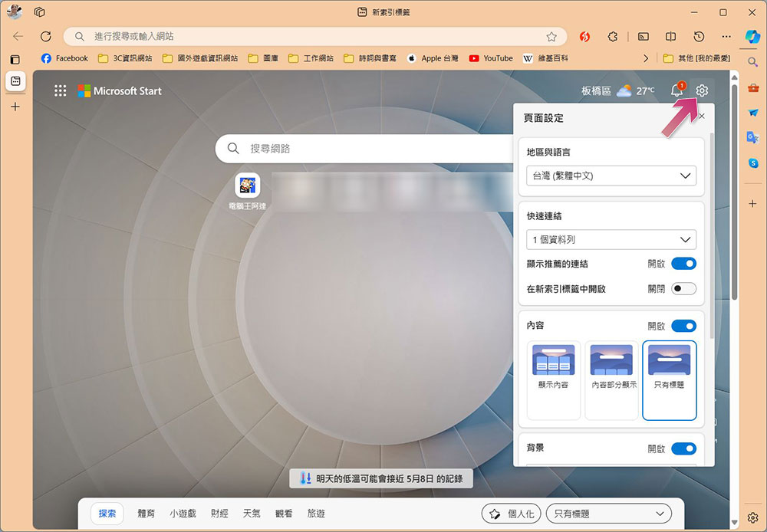767x532 pixels.
Task: Click the 個人化 personalize button
Action: 511,514
